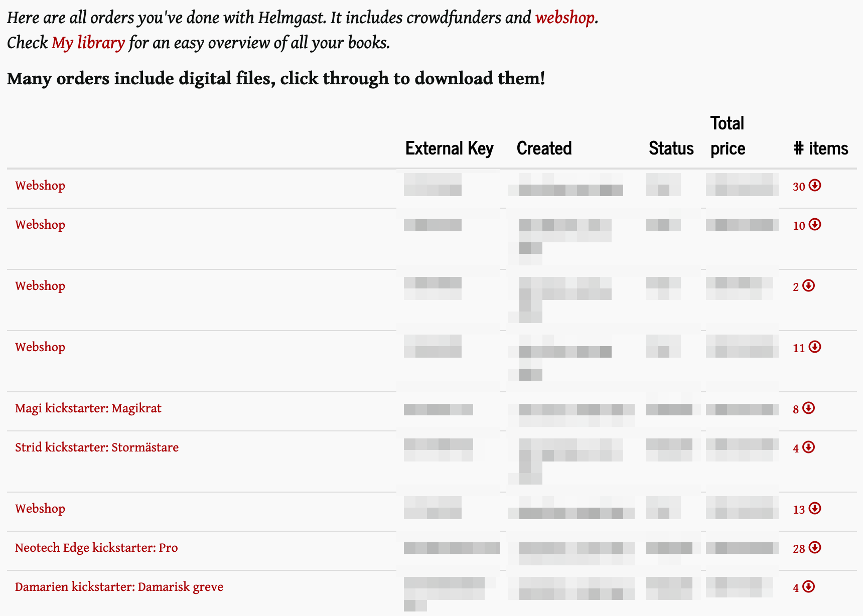Click download icon beside 11 items
The width and height of the screenshot is (863, 616).
815,347
